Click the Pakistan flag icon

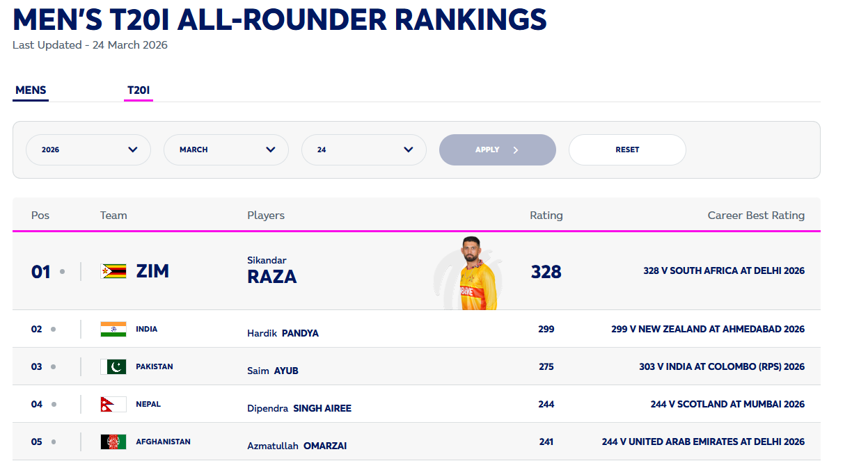point(113,366)
